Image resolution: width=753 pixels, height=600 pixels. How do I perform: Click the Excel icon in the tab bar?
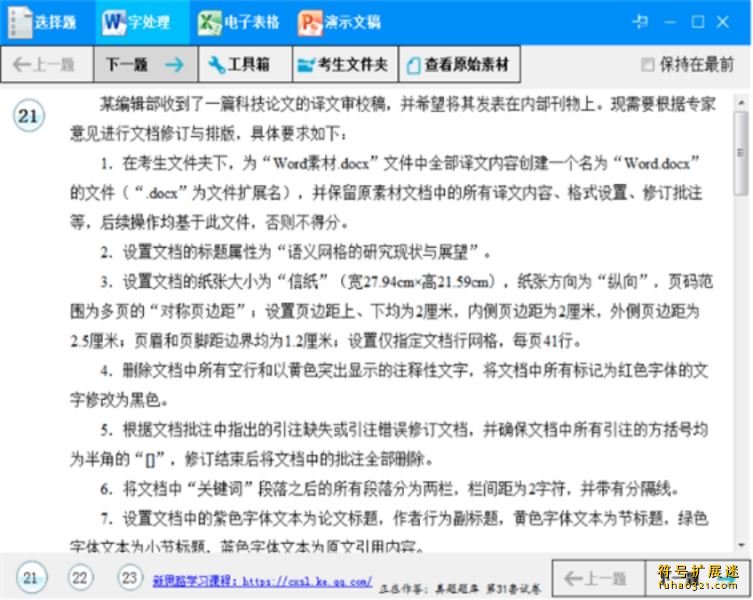pyautogui.click(x=209, y=23)
